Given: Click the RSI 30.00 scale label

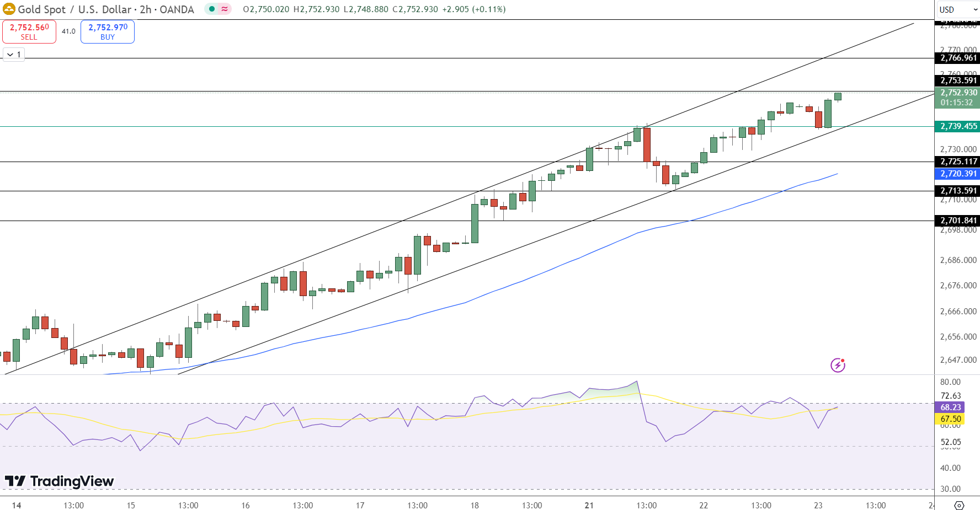Looking at the screenshot, I should (950, 489).
